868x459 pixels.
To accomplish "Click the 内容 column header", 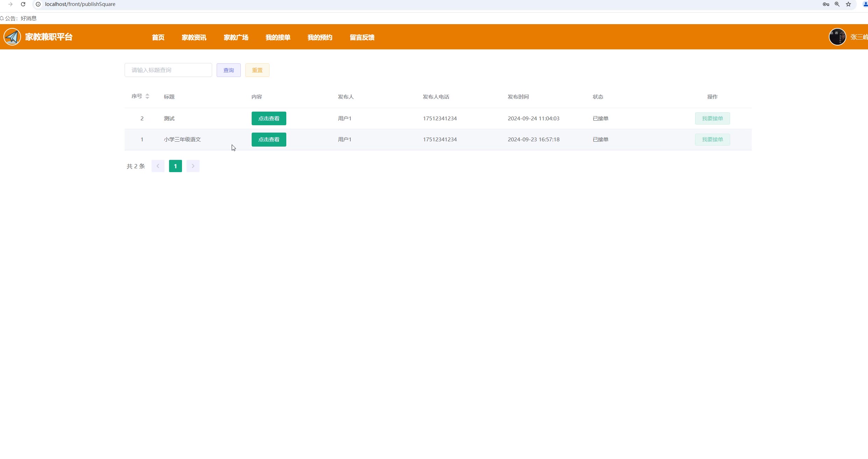I will click(257, 97).
